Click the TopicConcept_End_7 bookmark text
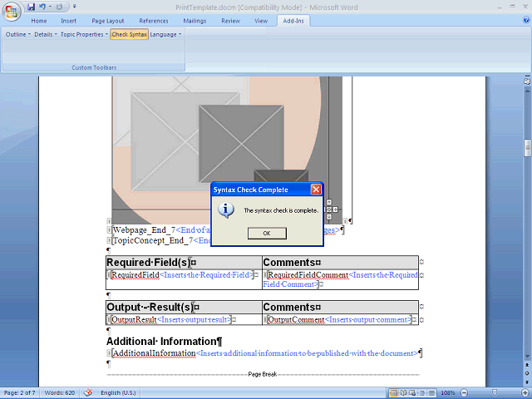 click(x=153, y=240)
